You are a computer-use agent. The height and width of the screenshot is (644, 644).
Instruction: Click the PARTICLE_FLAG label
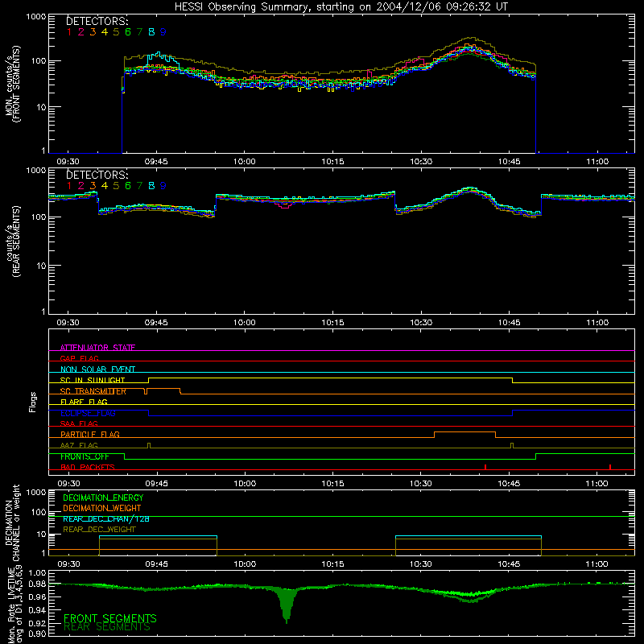tap(90, 434)
